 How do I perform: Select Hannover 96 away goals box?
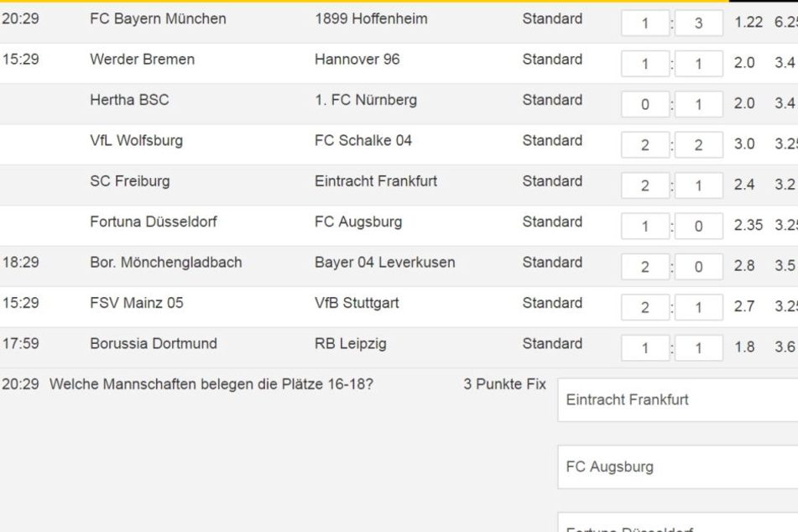pyautogui.click(x=699, y=64)
